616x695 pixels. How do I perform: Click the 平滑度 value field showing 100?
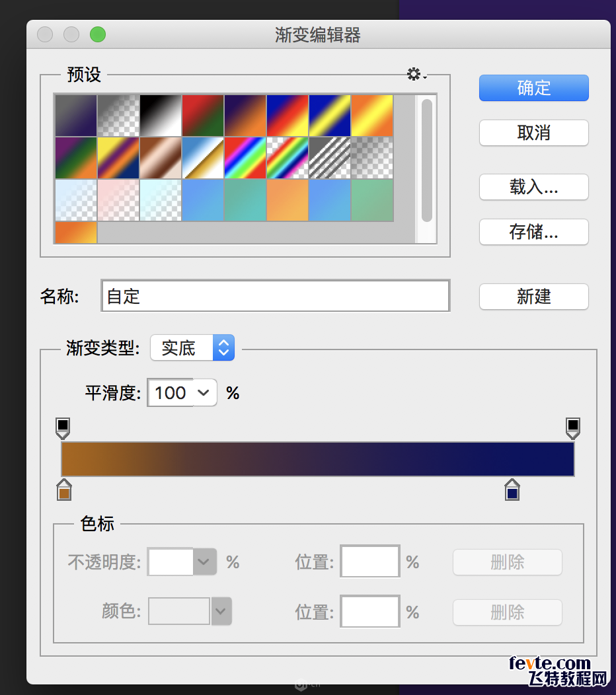point(171,392)
